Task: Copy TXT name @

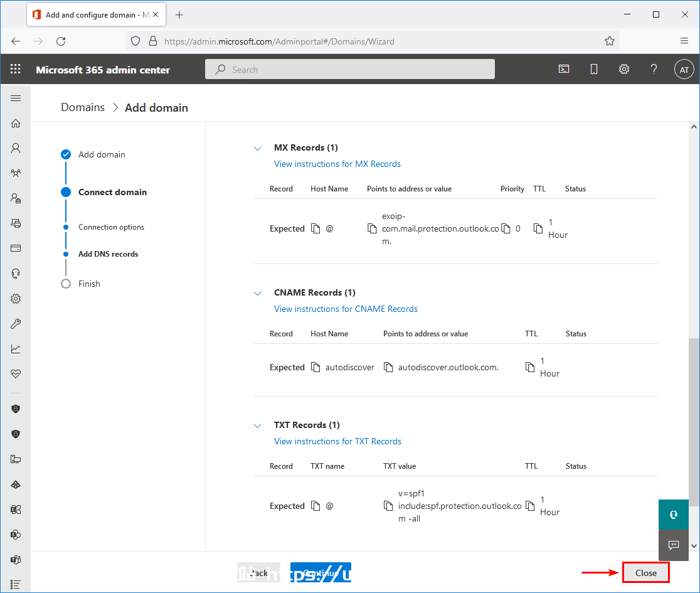Action: click(316, 506)
